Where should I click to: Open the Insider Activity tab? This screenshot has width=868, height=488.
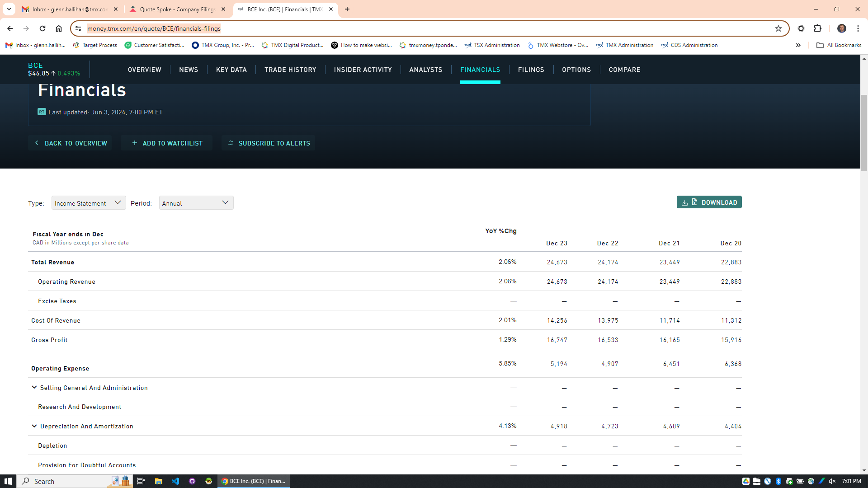click(x=363, y=70)
